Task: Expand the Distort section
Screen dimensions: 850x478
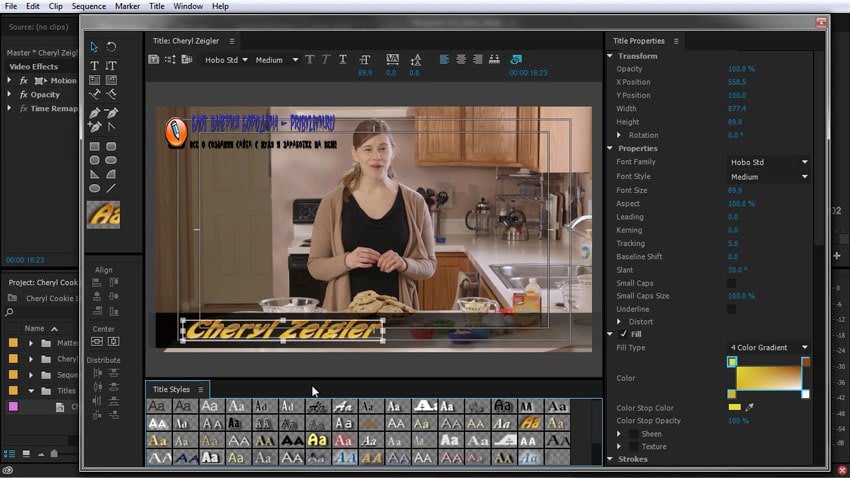Action: (620, 322)
